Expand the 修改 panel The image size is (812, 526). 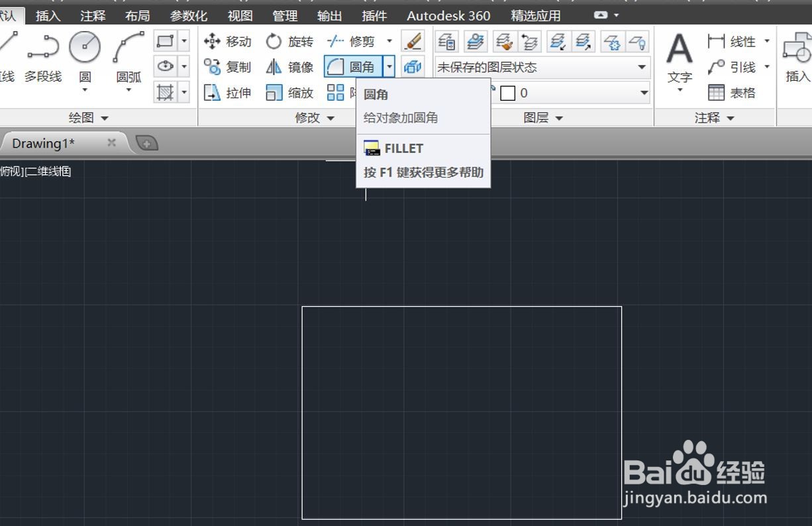[x=315, y=118]
